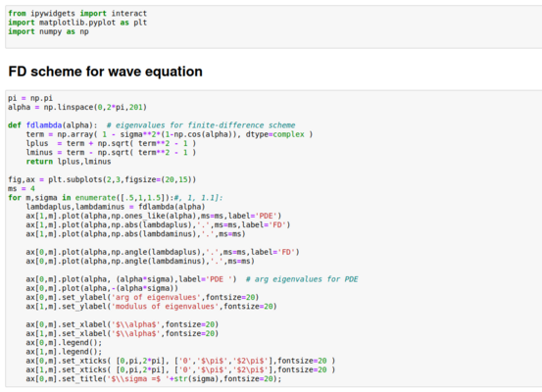Click the 'pi = np.pi' line
This screenshot has height=392, width=542.
30,98
